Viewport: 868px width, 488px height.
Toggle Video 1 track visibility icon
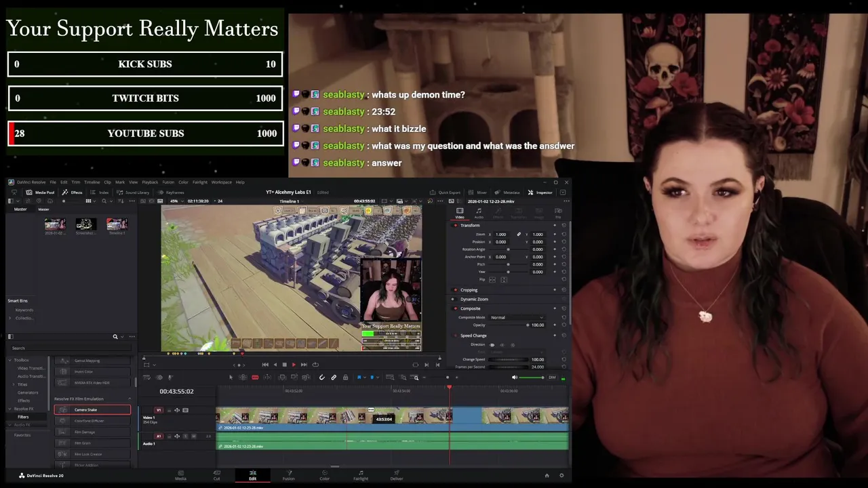point(185,410)
